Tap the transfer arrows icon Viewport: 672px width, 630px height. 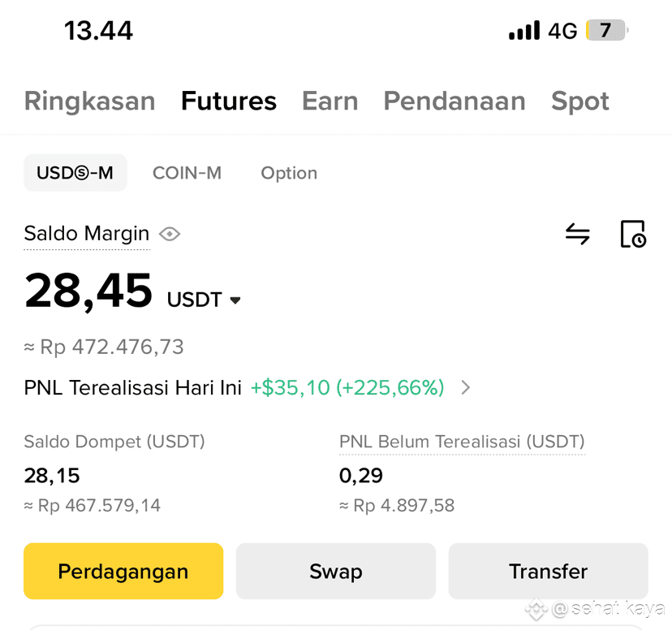click(x=577, y=234)
